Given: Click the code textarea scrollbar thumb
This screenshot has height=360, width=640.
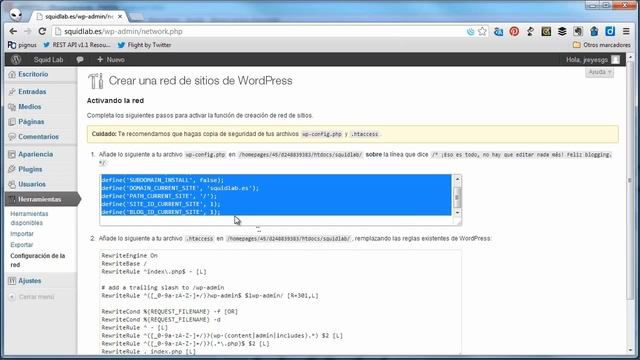Looking at the screenshot, I should click(x=457, y=197).
